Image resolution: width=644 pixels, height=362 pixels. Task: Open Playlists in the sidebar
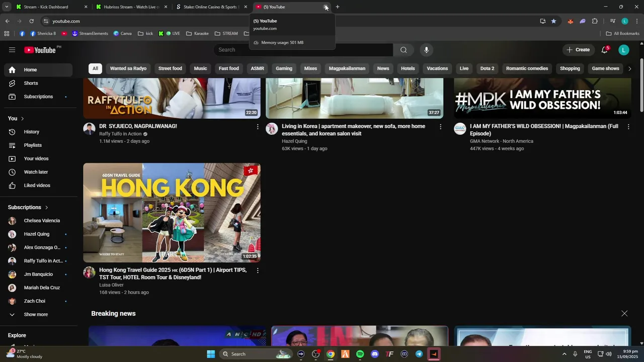[39, 145]
